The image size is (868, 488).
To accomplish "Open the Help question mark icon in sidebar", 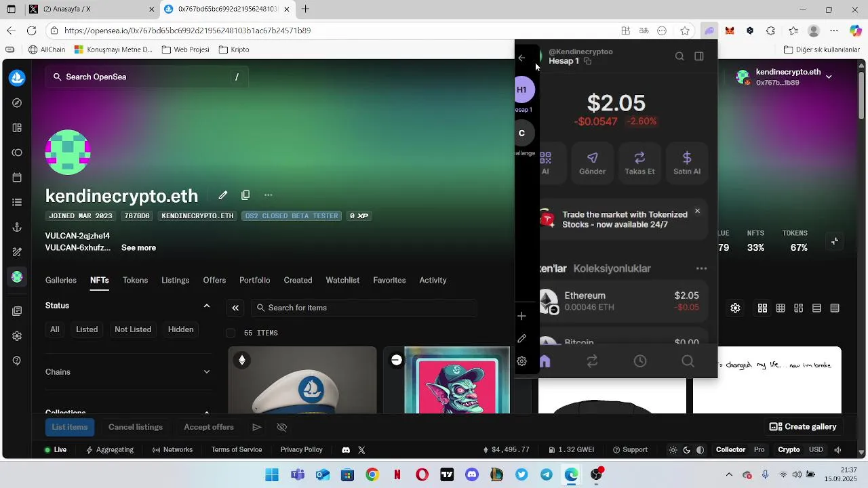I will click(x=17, y=361).
